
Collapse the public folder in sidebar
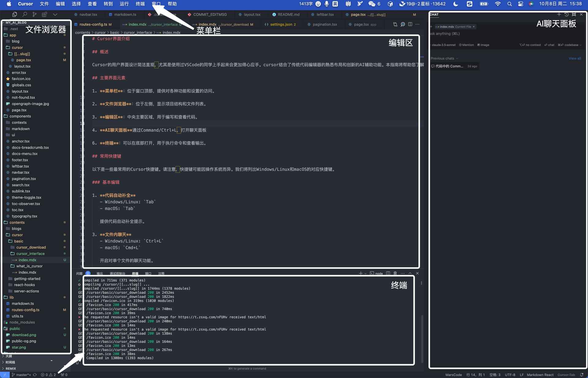tap(15, 328)
